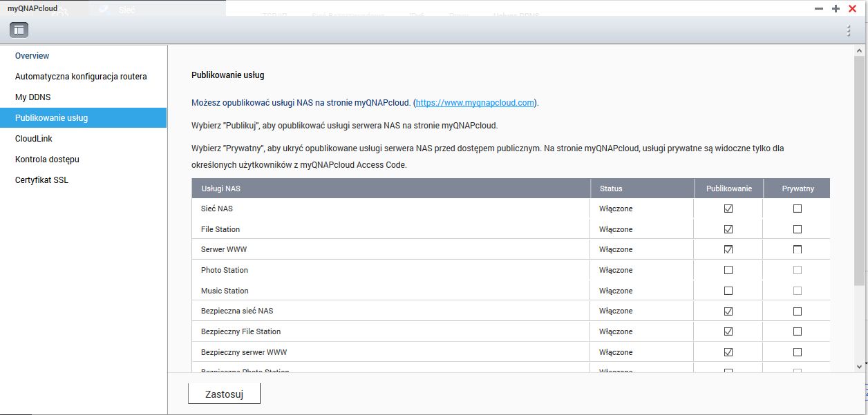Uncheck Publikowanie for Bezpieczny File Station
Image resolution: width=868 pixels, height=415 pixels.
coord(728,331)
